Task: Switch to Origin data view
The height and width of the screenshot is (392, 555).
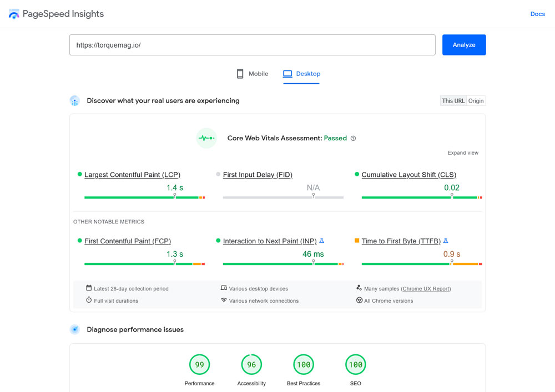Action: click(476, 101)
